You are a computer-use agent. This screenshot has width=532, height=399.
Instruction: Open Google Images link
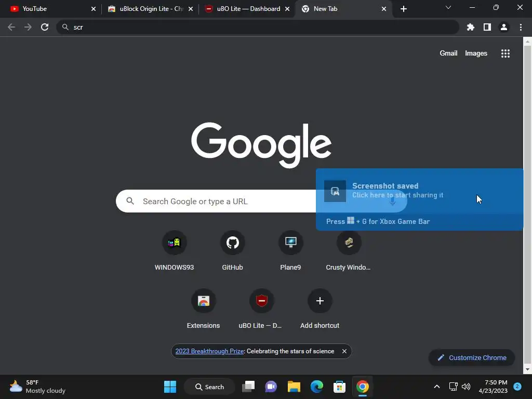[476, 54]
